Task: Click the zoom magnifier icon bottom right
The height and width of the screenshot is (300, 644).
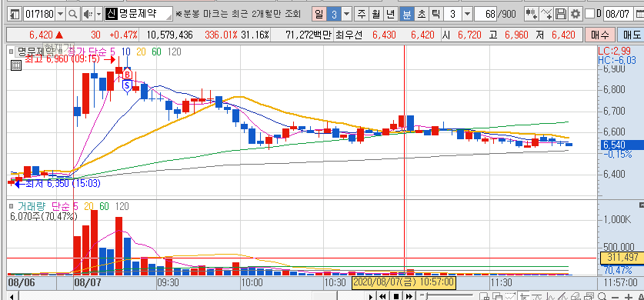Action: (x=602, y=297)
